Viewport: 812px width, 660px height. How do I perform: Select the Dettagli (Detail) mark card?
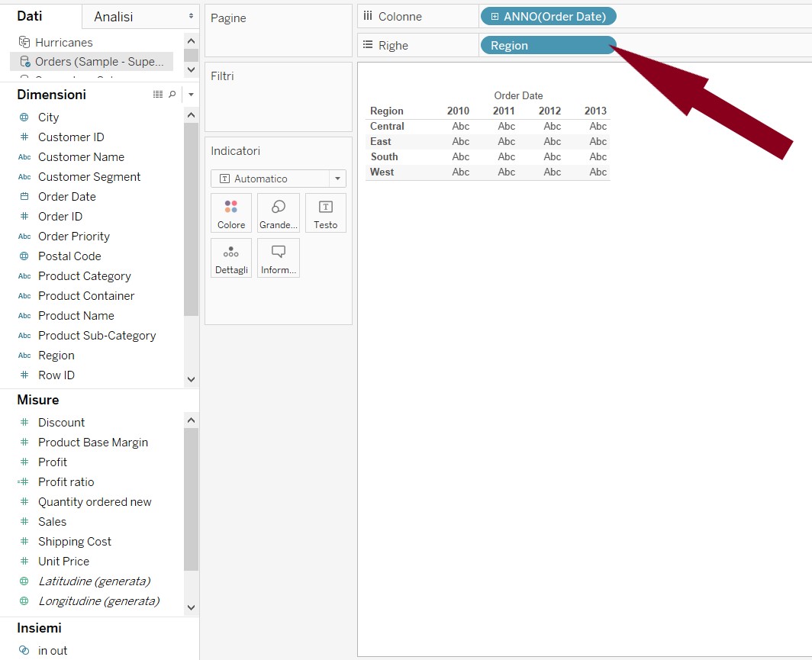point(230,257)
